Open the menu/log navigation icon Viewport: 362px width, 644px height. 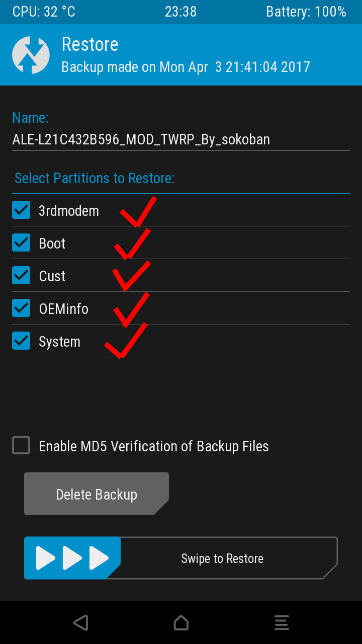pyautogui.click(x=282, y=622)
